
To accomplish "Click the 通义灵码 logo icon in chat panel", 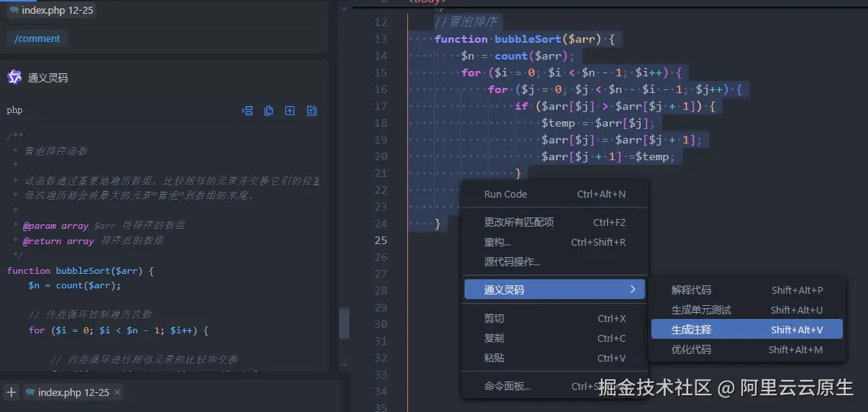I will [14, 78].
